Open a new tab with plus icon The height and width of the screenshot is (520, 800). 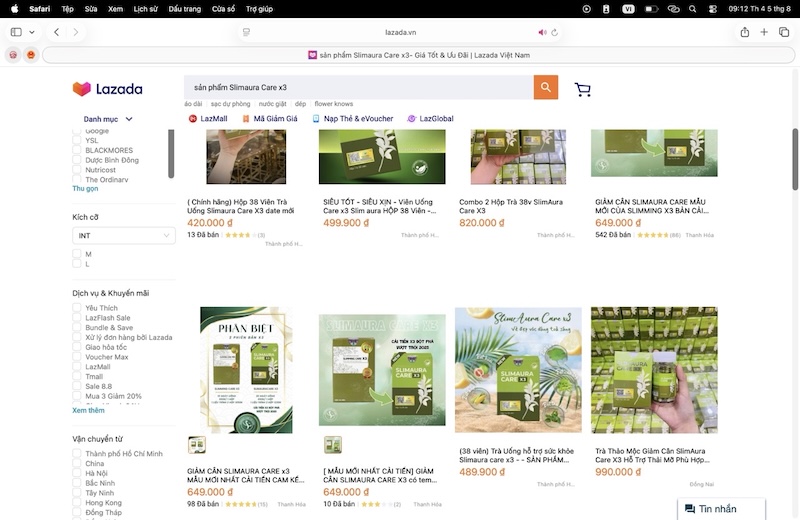pyautogui.click(x=764, y=32)
